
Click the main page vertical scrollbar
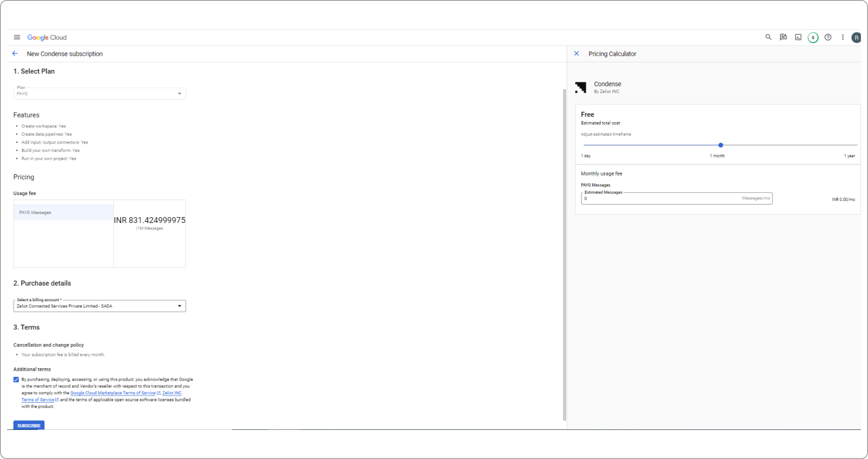pos(564,255)
